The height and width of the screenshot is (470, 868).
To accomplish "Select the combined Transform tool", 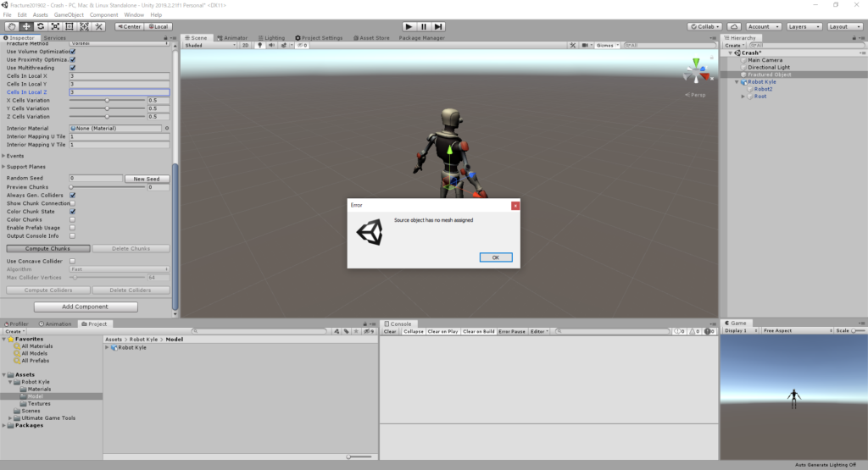I will tap(84, 26).
